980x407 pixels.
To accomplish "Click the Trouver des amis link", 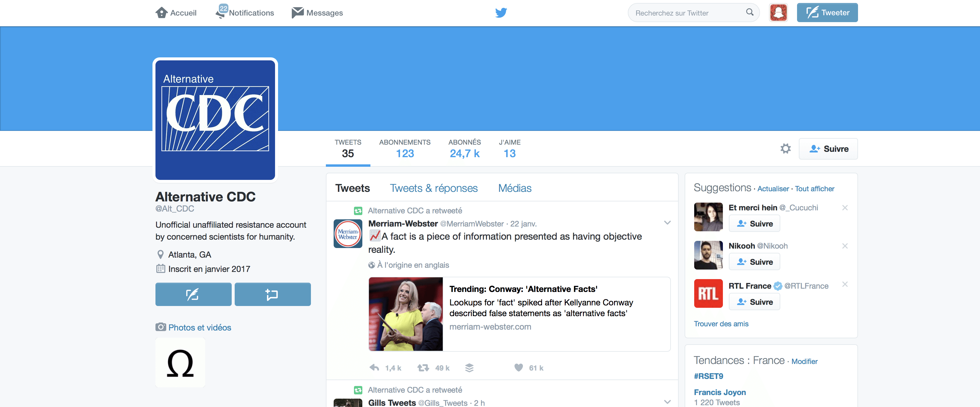I will point(721,324).
